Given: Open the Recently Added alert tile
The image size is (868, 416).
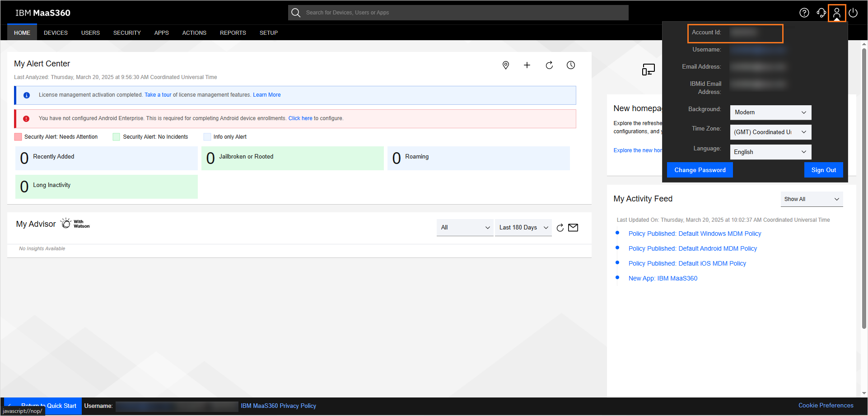Looking at the screenshot, I should (107, 158).
